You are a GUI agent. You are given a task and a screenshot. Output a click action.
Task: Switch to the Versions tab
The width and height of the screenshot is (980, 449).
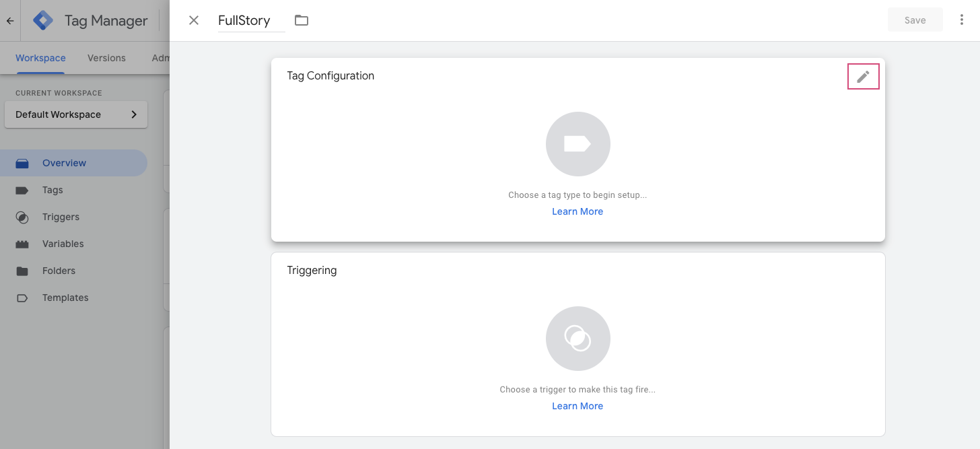pyautogui.click(x=106, y=58)
